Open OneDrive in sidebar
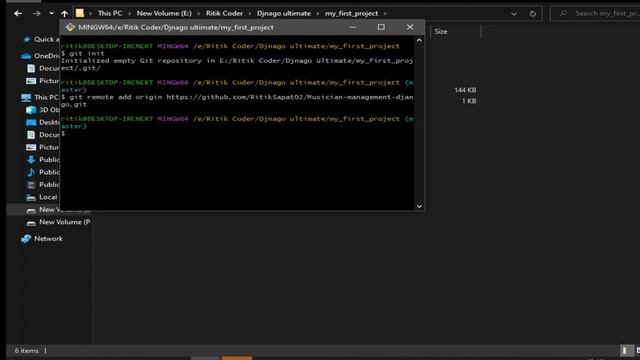The width and height of the screenshot is (640, 360). [47, 56]
